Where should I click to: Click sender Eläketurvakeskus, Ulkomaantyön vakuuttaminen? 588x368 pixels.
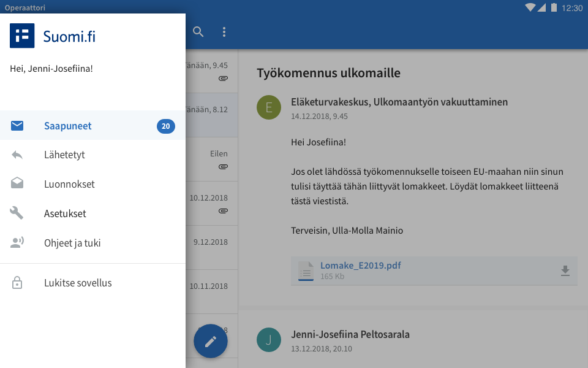click(399, 102)
